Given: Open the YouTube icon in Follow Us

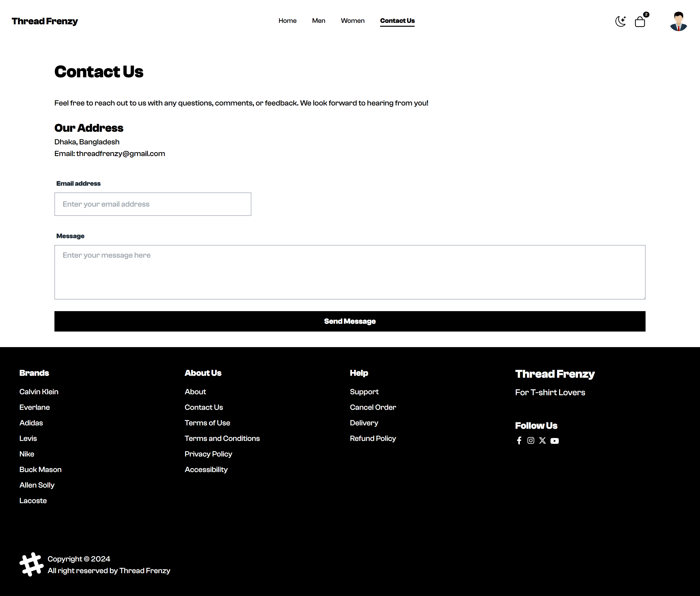Looking at the screenshot, I should point(554,441).
